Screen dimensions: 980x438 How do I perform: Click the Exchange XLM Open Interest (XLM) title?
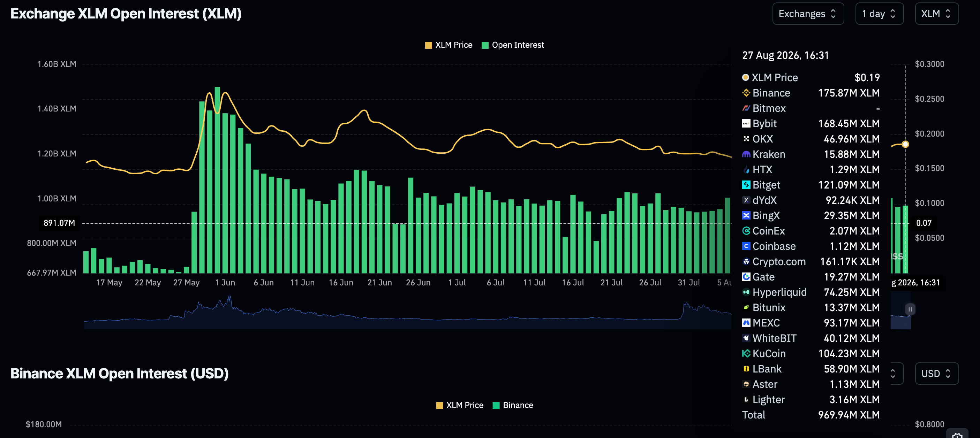pos(126,14)
